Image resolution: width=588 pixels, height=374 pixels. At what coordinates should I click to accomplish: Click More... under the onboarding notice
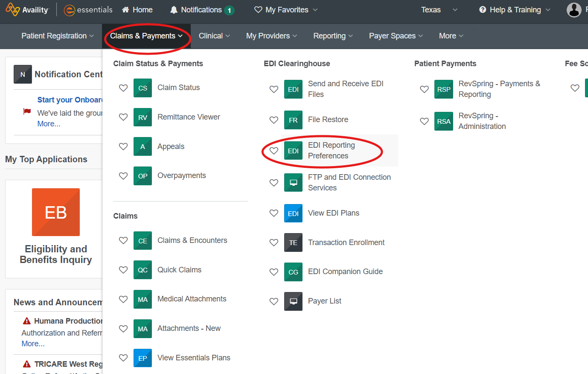click(x=49, y=124)
